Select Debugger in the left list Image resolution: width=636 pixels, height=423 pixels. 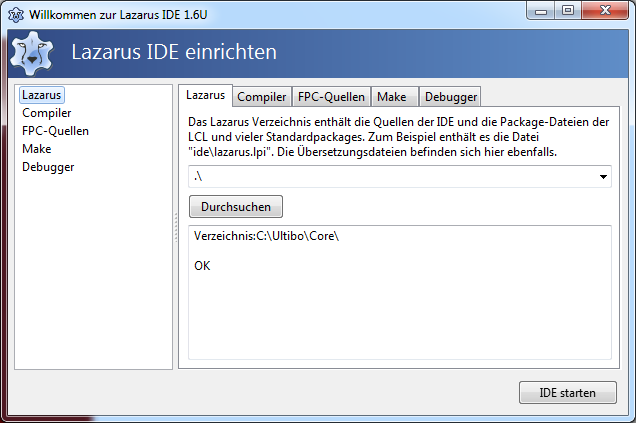48,167
